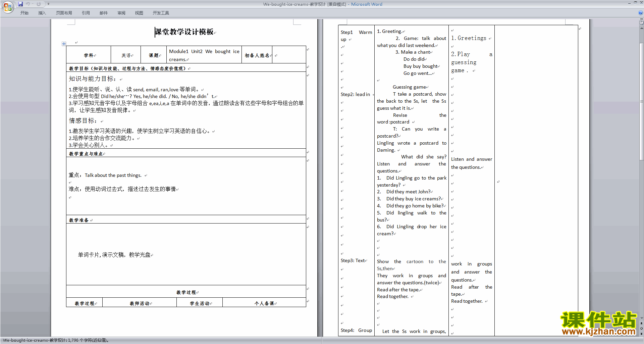Click the vertical scrollbar up arrow
Viewport: 644px width, 344px height.
(642, 28)
